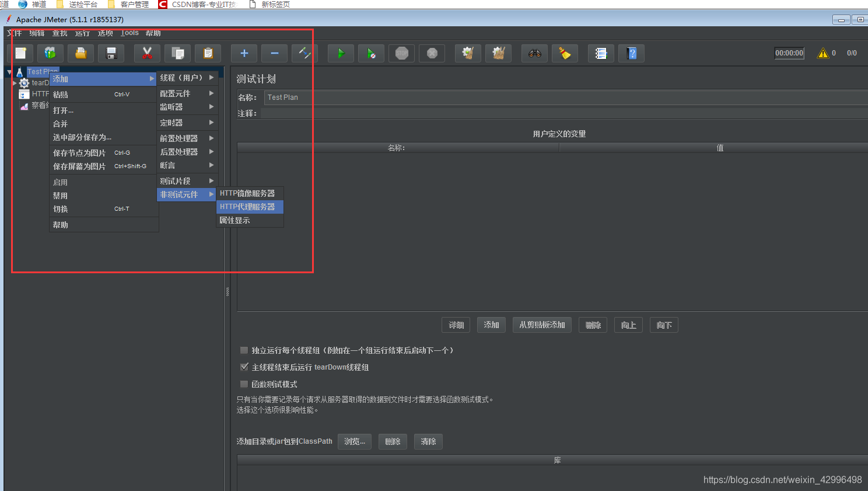Click the 名称 field containing Test Plan

[566, 97]
